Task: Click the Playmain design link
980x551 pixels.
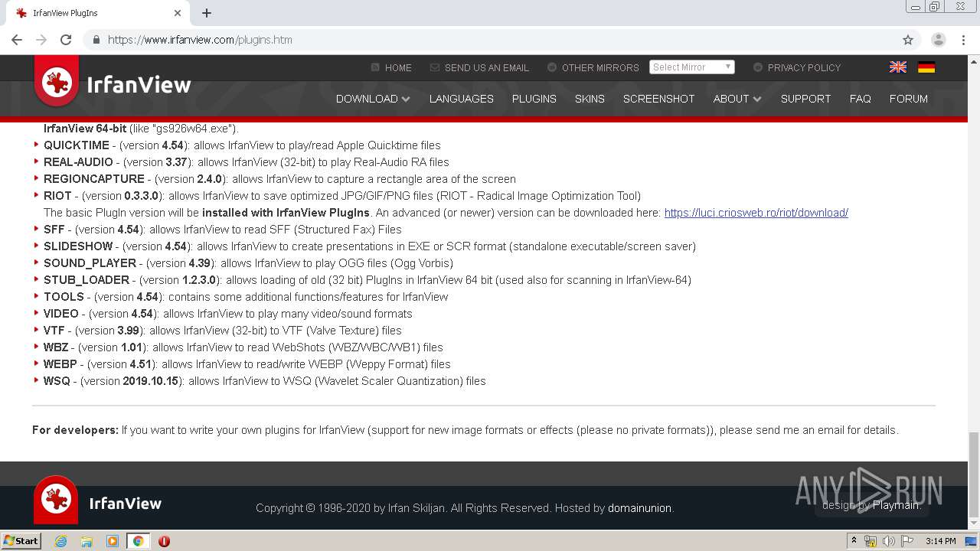Action: (897, 505)
